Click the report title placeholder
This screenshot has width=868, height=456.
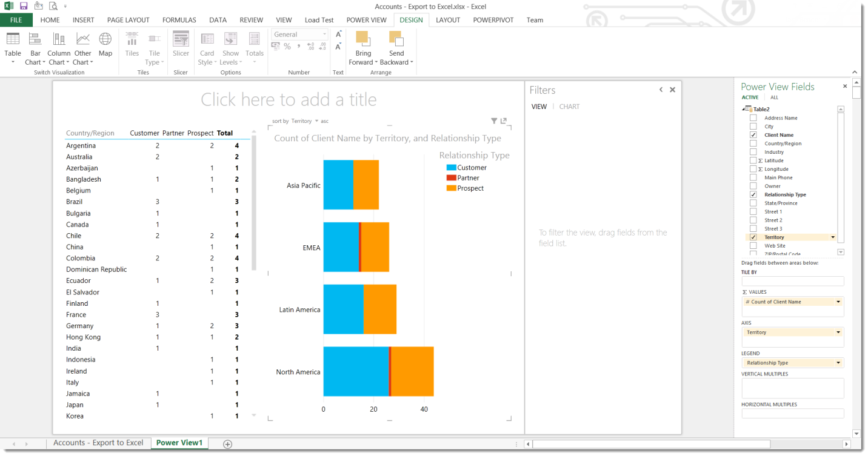pos(289,99)
